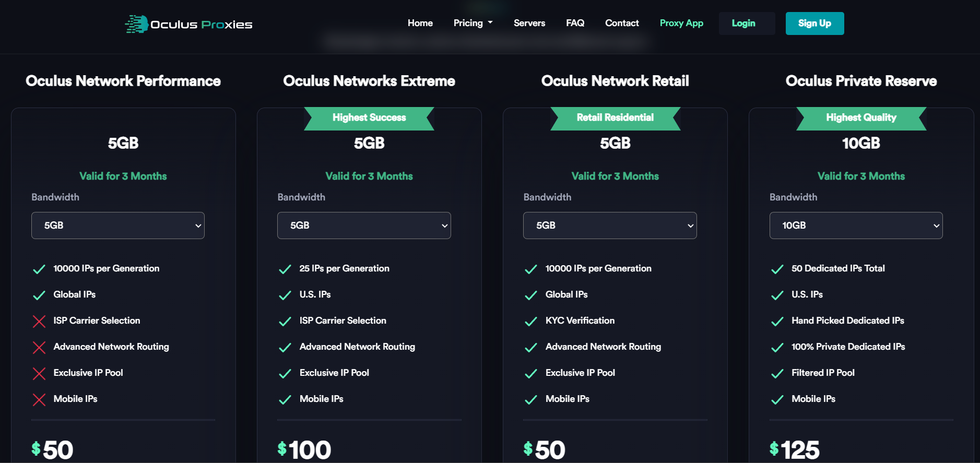The image size is (980, 463).
Task: Click the Highest Success ribbon badge
Action: coord(369,118)
